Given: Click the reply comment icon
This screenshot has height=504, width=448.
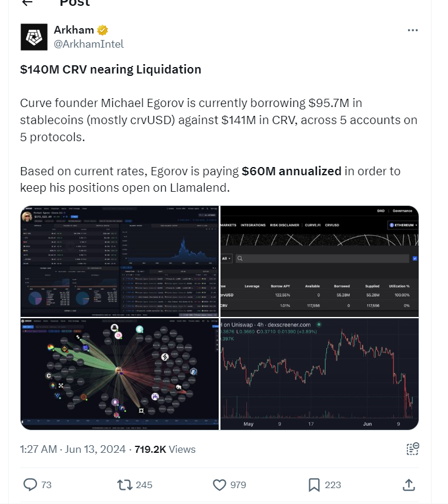Looking at the screenshot, I should [30, 484].
